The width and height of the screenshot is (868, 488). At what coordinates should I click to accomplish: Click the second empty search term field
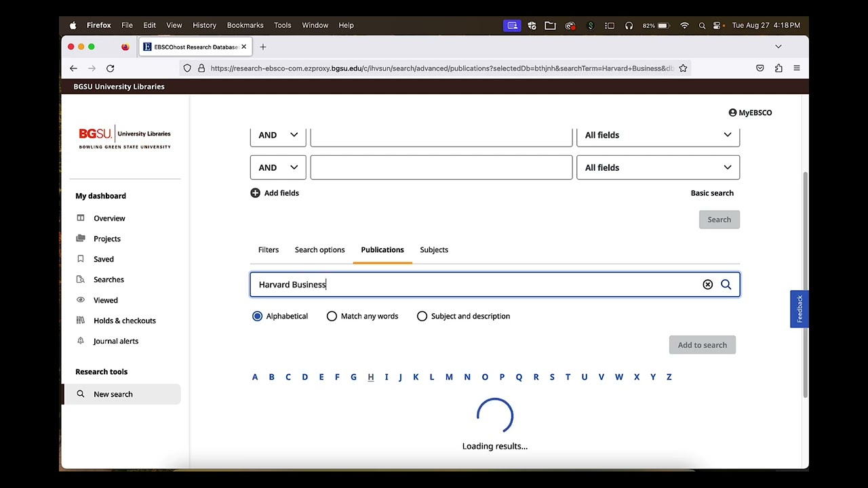[x=441, y=167]
